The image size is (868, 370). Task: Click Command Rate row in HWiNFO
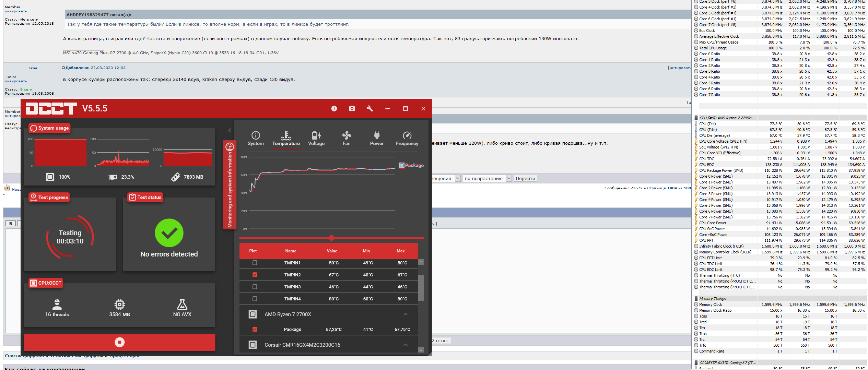pos(779,351)
